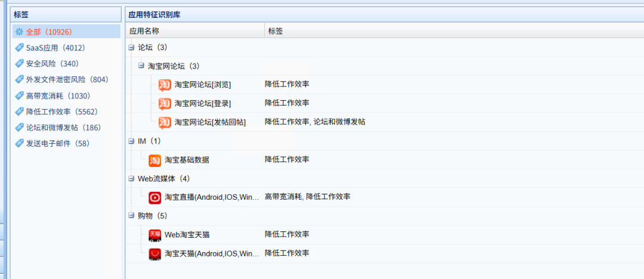The height and width of the screenshot is (279, 644).
Task: Click the 降低工作效率 tag of 淘宝天猫(Android,IOS
Action: pyautogui.click(x=287, y=253)
